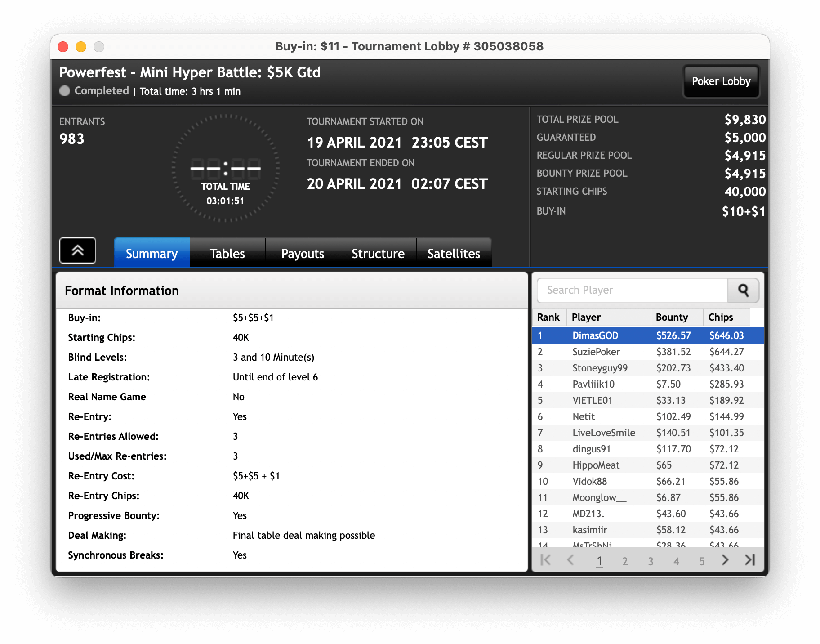Open the Satellites tab
The height and width of the screenshot is (644, 820).
454,254
